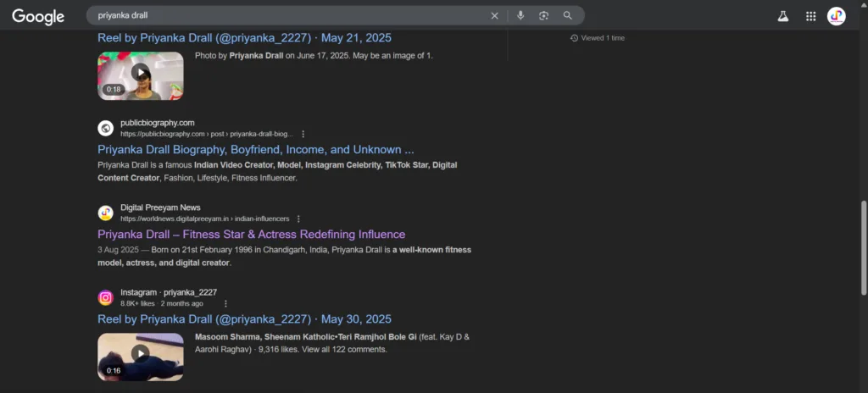The image size is (868, 393).
Task: Play the 0:16 reel video thumbnail
Action: 141,357
